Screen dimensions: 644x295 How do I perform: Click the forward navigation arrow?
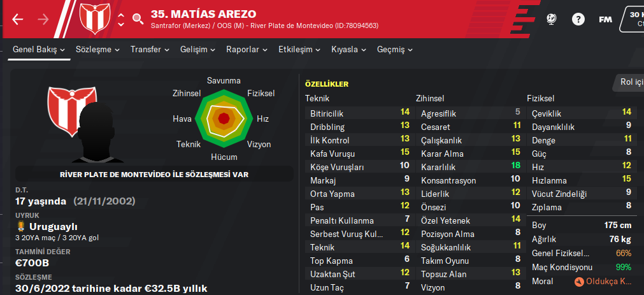pyautogui.click(x=43, y=19)
